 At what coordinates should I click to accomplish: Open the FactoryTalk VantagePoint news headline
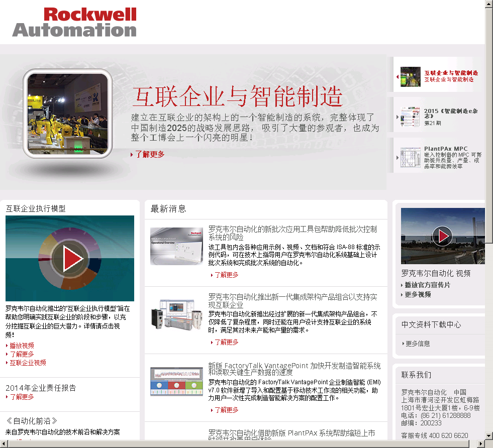click(294, 369)
